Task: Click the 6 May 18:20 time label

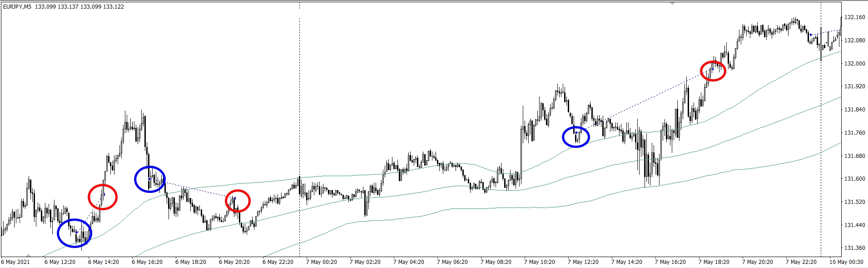Action: pyautogui.click(x=191, y=262)
